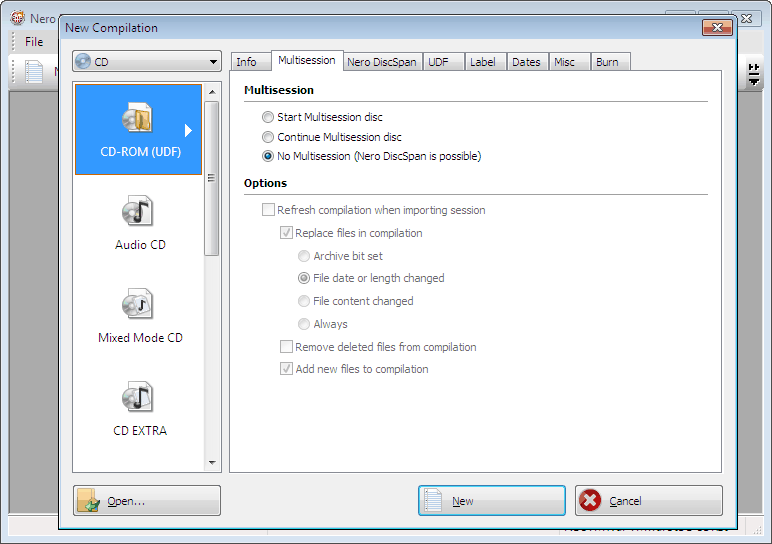Select the CD EXTRA compilation icon
Viewport: 772px width, 544px height.
point(138,397)
